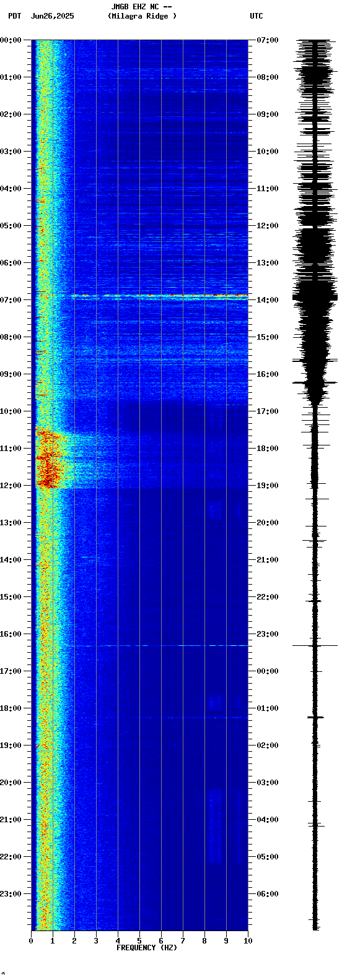The image size is (342, 980).
Task: Click the 'FREQUENCY (HZ)' axis label
Action: pyautogui.click(x=147, y=948)
